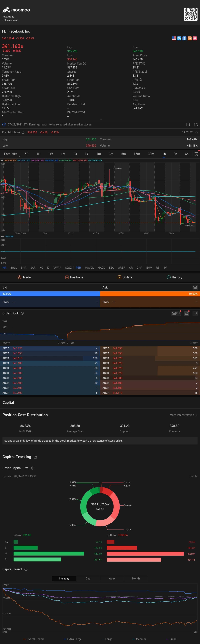This screenshot has height=644, width=200.
Task: Open chart settings list icon
Action: (196, 154)
